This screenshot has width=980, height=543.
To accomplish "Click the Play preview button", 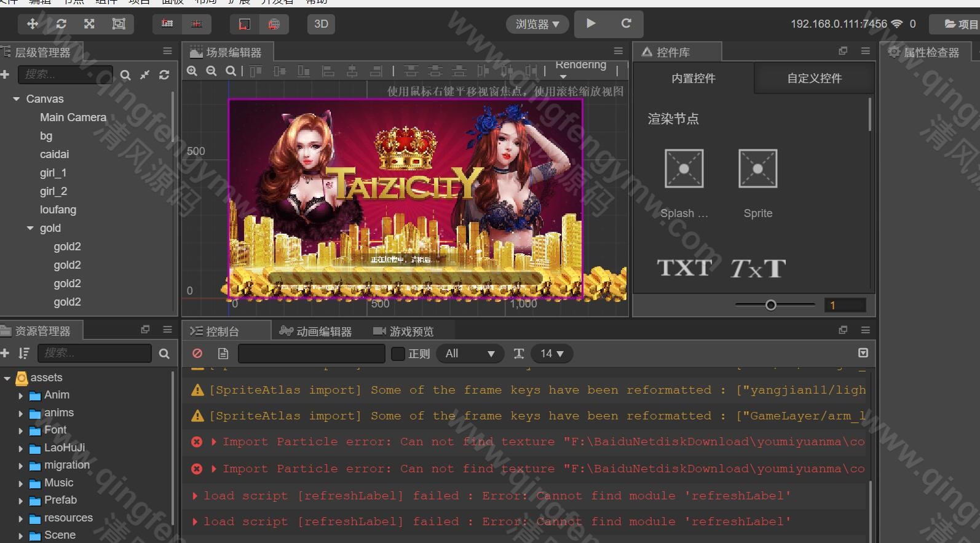I will point(591,23).
